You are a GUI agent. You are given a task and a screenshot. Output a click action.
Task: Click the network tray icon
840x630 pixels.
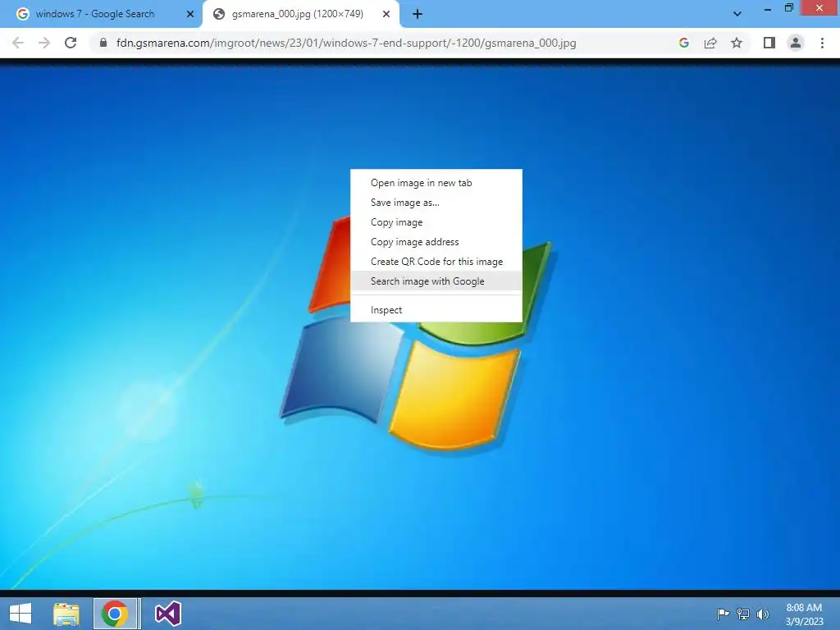(x=743, y=614)
